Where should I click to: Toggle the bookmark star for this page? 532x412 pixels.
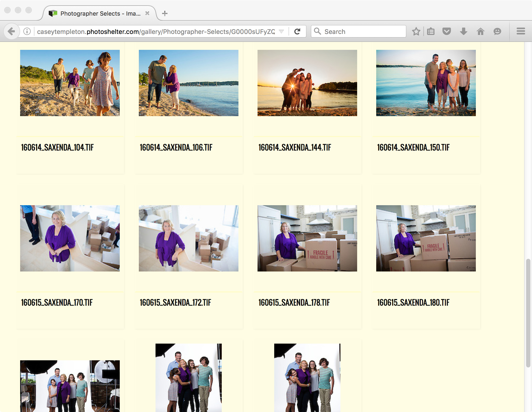click(x=416, y=31)
